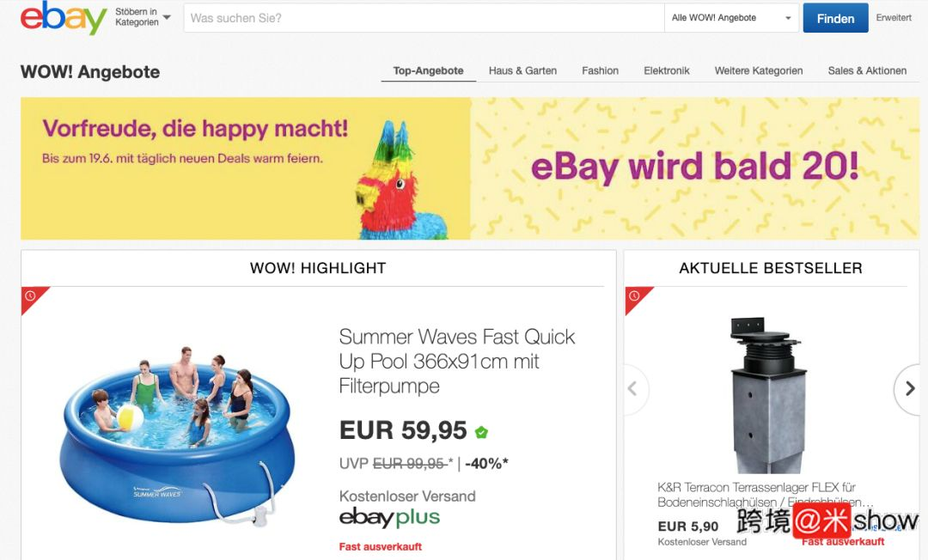This screenshot has width=928, height=560.
Task: Select the Fashion tab
Action: pos(600,71)
